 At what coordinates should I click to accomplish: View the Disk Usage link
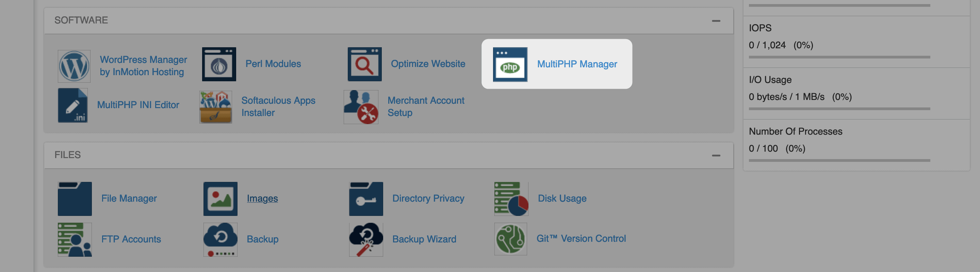click(562, 198)
